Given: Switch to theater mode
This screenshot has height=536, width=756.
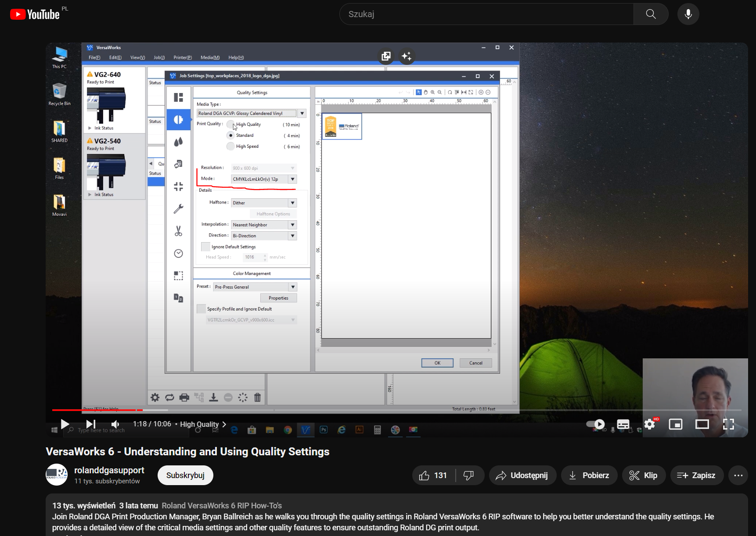Looking at the screenshot, I should 702,424.
